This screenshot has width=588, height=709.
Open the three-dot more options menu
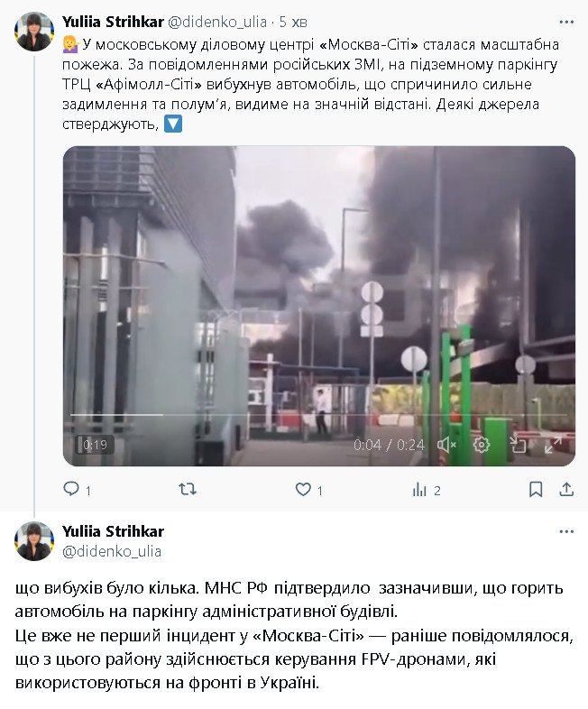click(565, 22)
